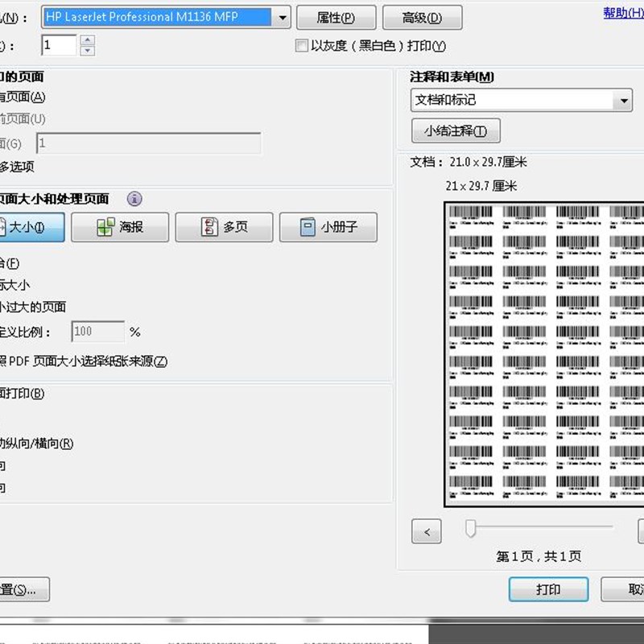This screenshot has height=644, width=644.
Task: Select the 大小 size option button
Action: (31, 227)
